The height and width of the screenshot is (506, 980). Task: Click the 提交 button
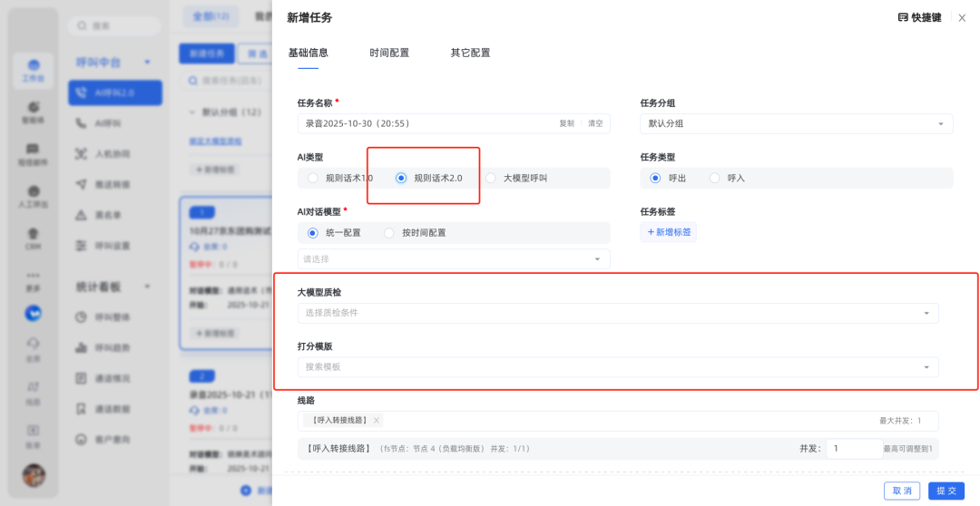point(946,491)
